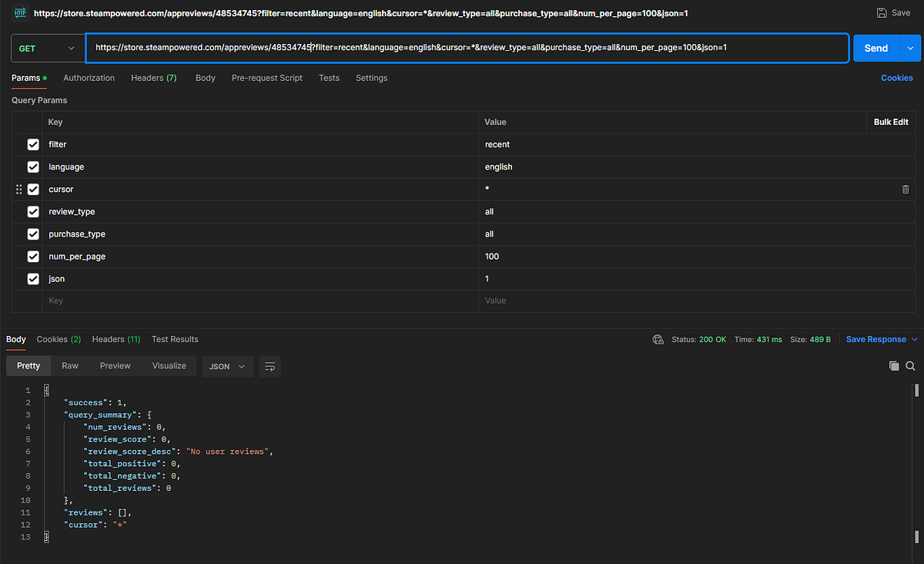The width and height of the screenshot is (924, 564).
Task: Toggle line wrapping icon next to JSON selector
Action: coord(269,365)
